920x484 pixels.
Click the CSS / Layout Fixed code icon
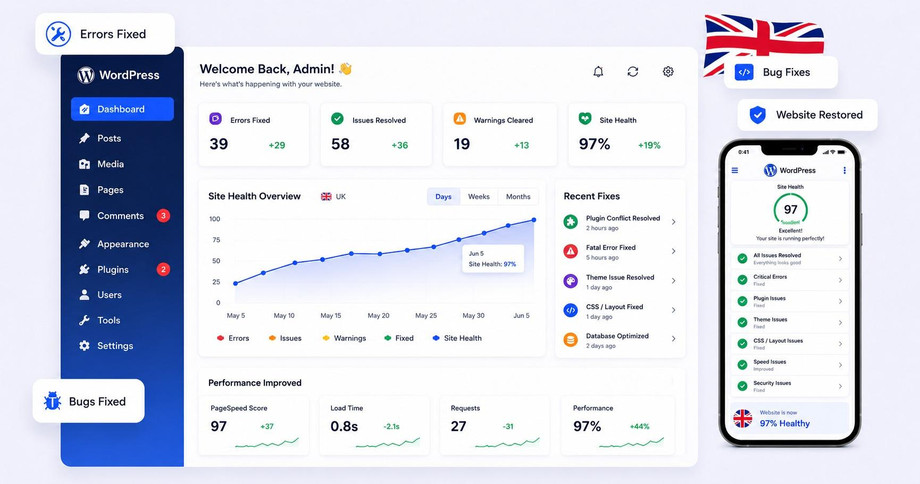570,310
